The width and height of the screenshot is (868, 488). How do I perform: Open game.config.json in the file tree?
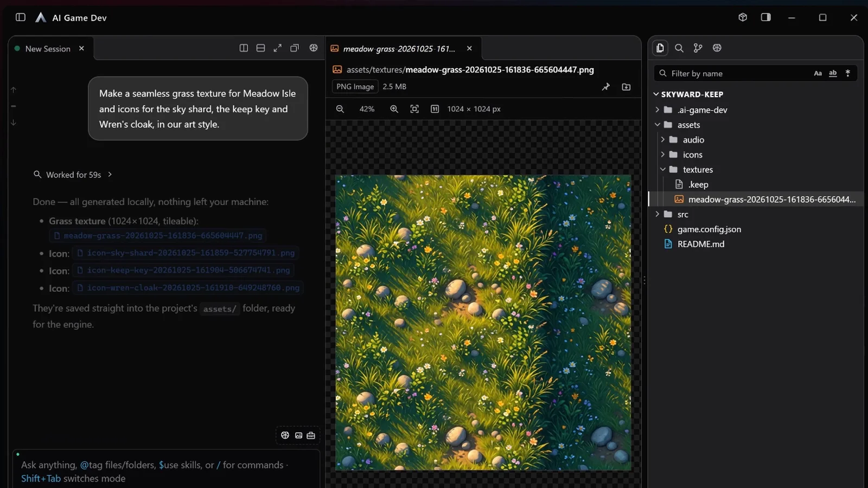coord(709,229)
